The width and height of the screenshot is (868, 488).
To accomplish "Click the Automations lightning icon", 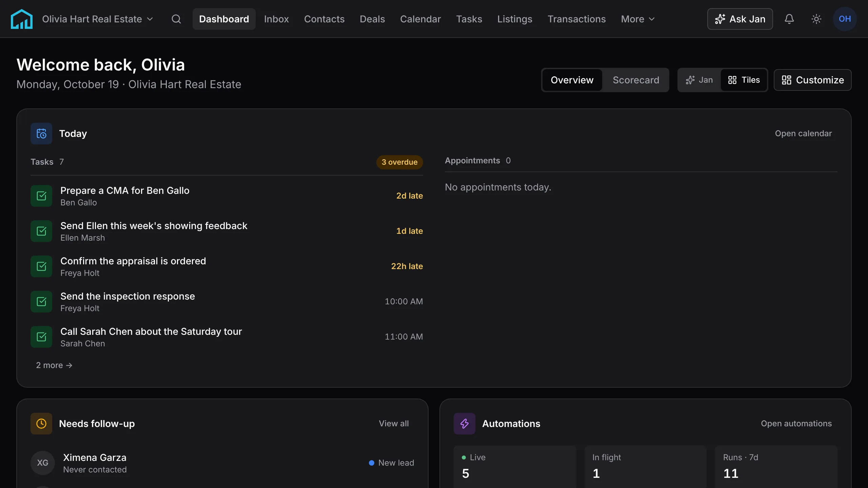I will click(465, 424).
